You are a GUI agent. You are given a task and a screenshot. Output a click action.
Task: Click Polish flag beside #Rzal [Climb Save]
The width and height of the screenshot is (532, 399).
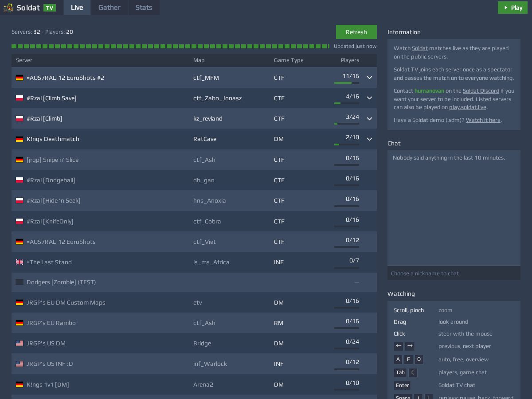(20, 98)
